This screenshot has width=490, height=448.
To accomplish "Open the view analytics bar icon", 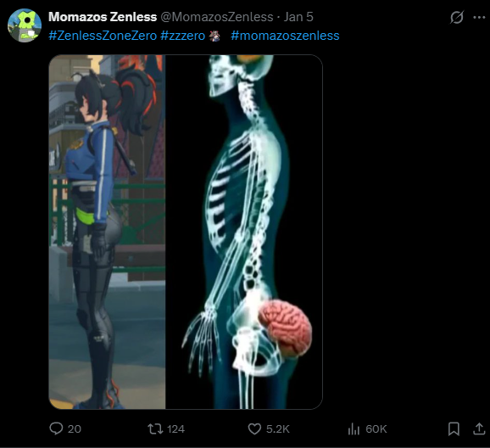I will tap(354, 429).
